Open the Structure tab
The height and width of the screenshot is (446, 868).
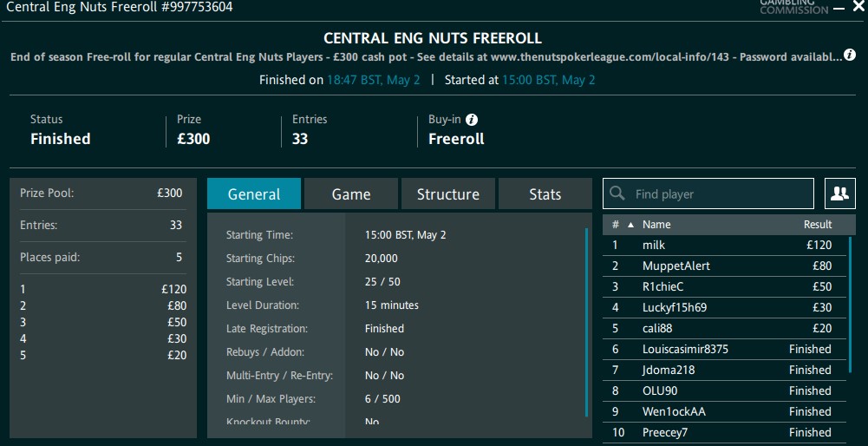point(447,194)
